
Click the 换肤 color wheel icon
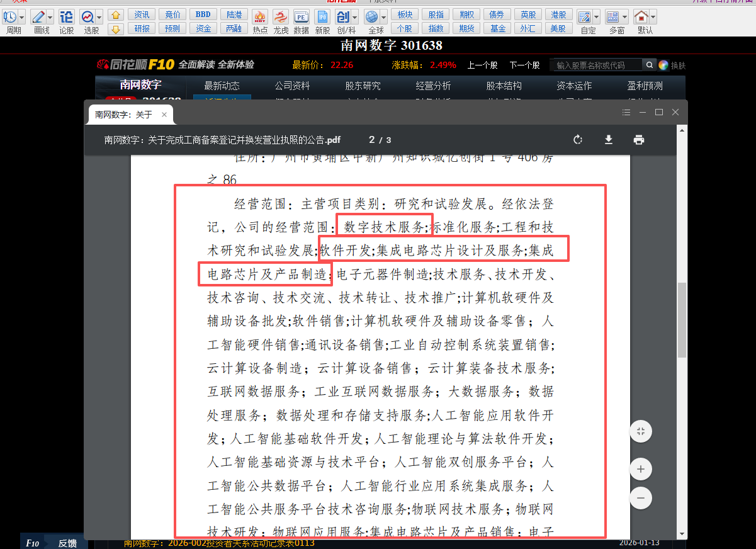[x=663, y=65]
